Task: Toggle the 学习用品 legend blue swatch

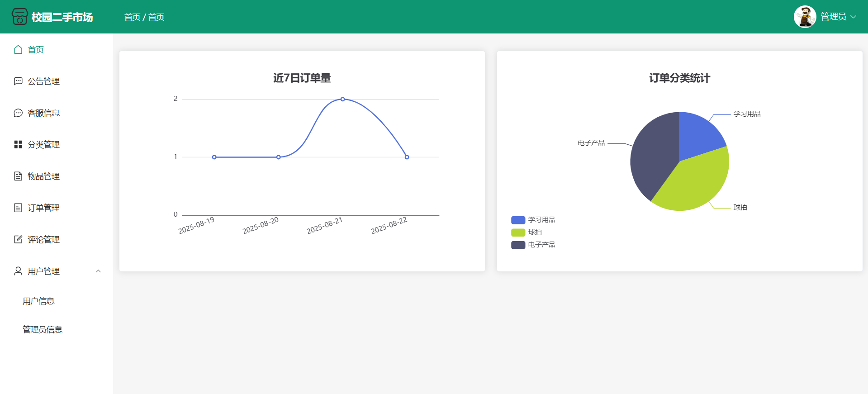Action: (518, 220)
